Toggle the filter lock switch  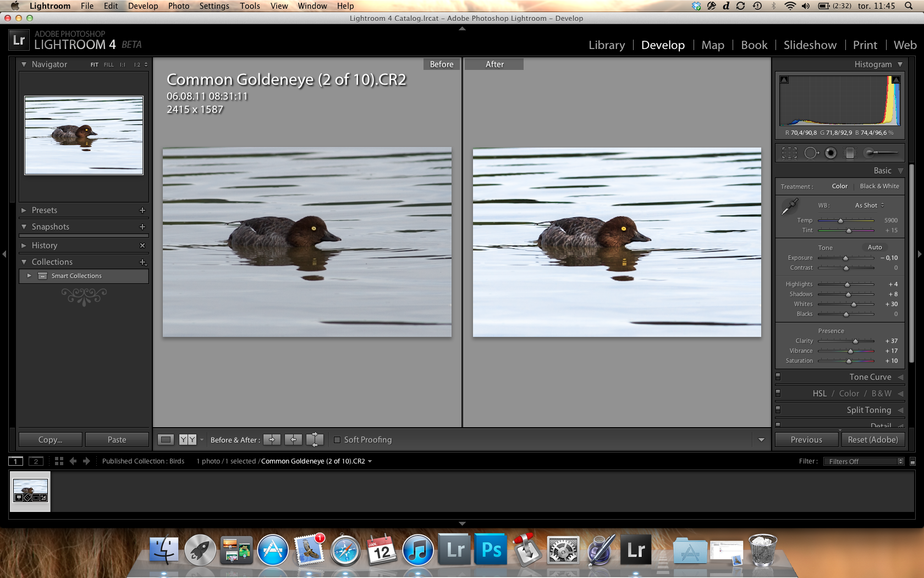[912, 461]
